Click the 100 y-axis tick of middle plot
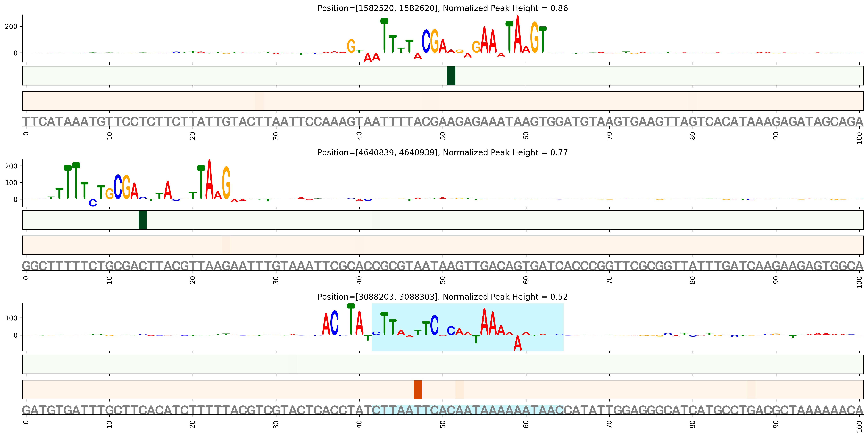 (11, 182)
